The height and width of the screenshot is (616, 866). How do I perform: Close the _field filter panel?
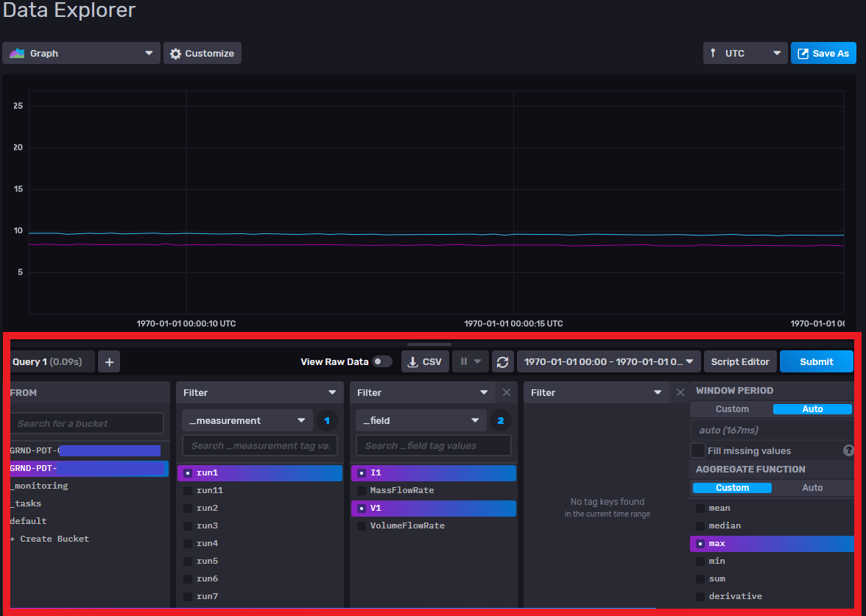(507, 392)
